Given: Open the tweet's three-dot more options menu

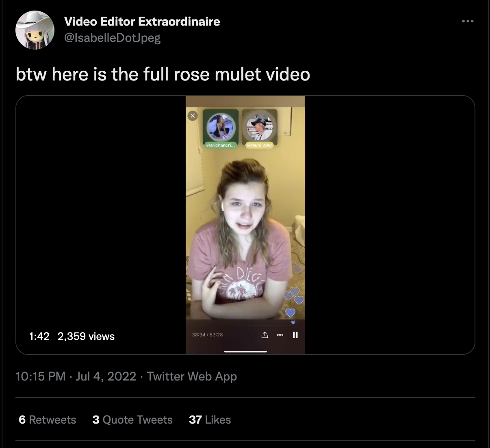Looking at the screenshot, I should tap(468, 21).
